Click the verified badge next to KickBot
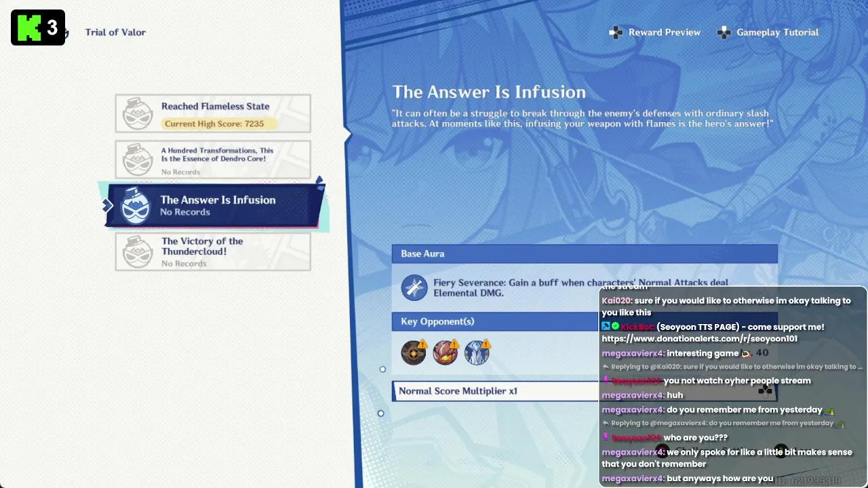This screenshot has height=488, width=868. tap(615, 327)
